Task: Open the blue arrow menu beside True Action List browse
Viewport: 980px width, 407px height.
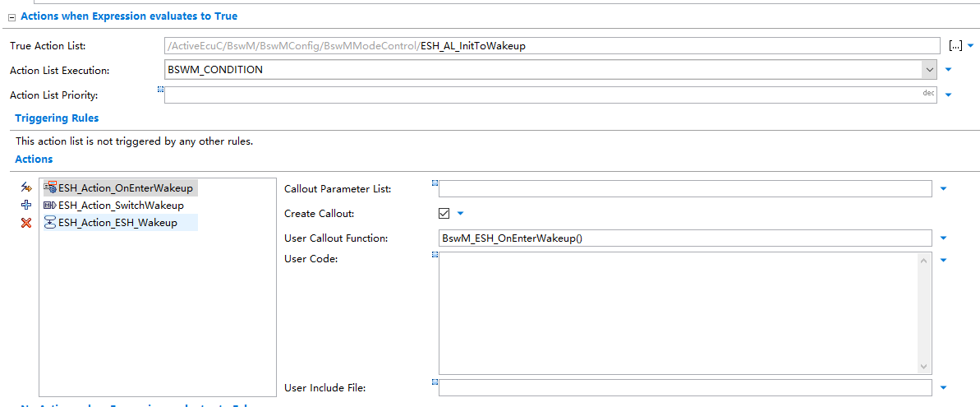Action: tap(970, 46)
